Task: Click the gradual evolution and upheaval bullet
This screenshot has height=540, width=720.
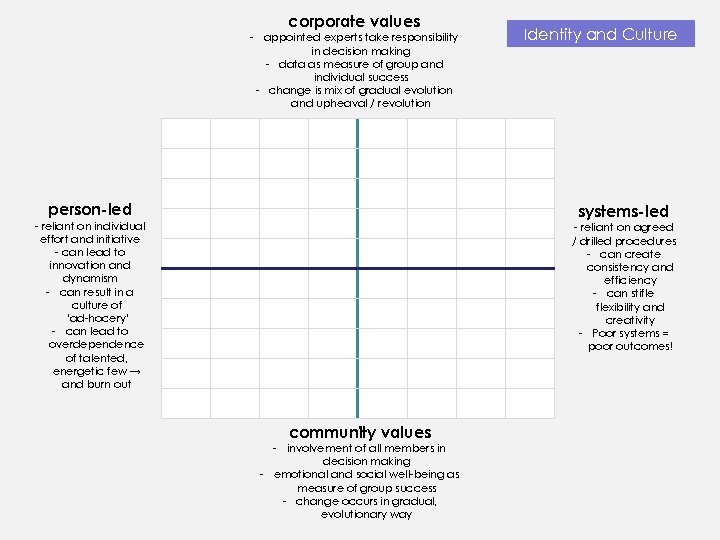Action: (x=360, y=96)
